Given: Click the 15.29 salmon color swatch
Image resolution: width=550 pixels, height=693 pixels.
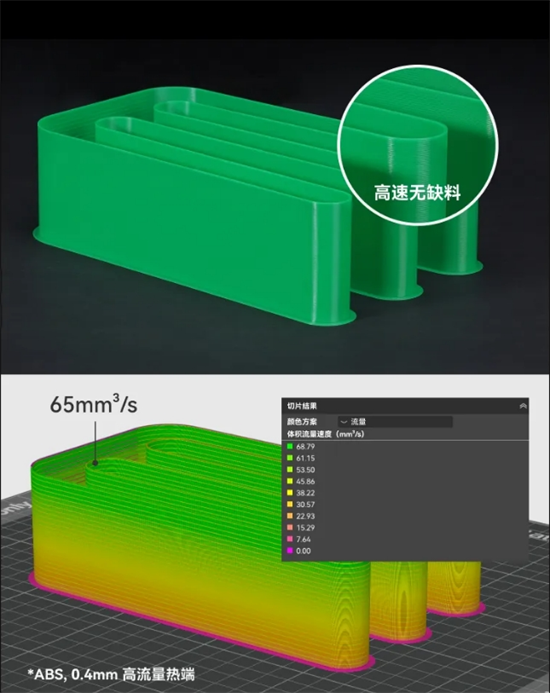Looking at the screenshot, I should (290, 527).
